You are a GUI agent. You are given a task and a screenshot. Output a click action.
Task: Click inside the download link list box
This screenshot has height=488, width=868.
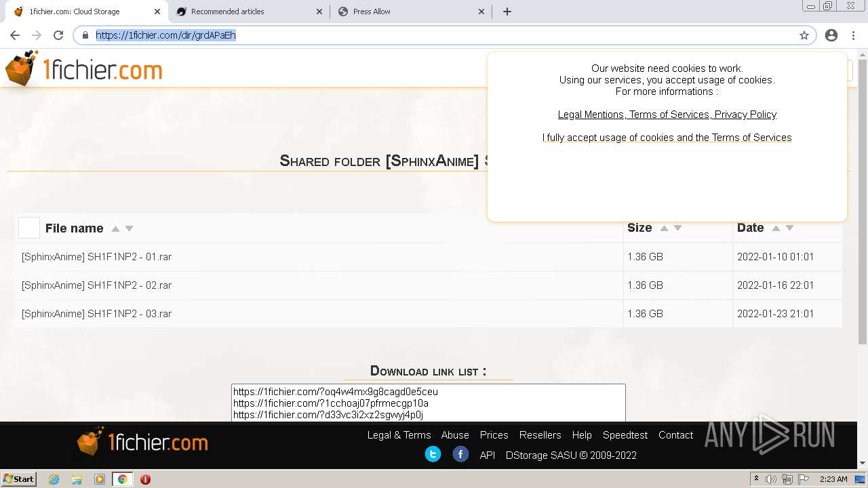(429, 403)
